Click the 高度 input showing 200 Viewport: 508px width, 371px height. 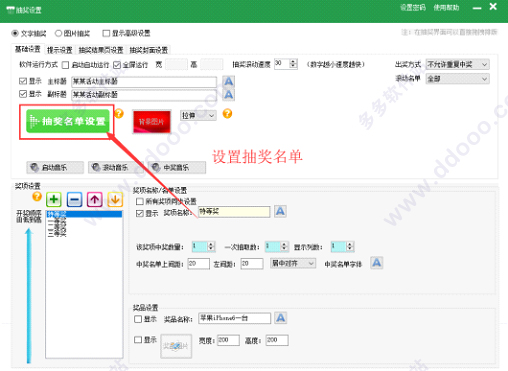[277, 340]
